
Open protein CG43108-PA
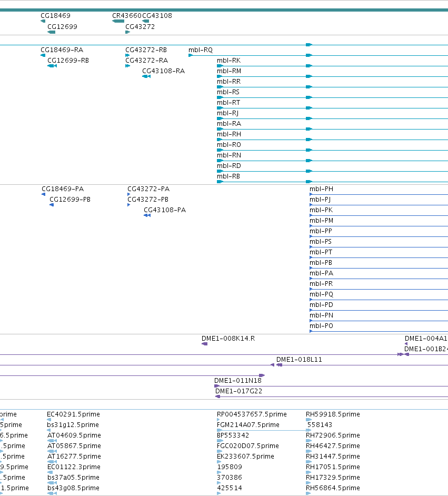(x=165, y=210)
